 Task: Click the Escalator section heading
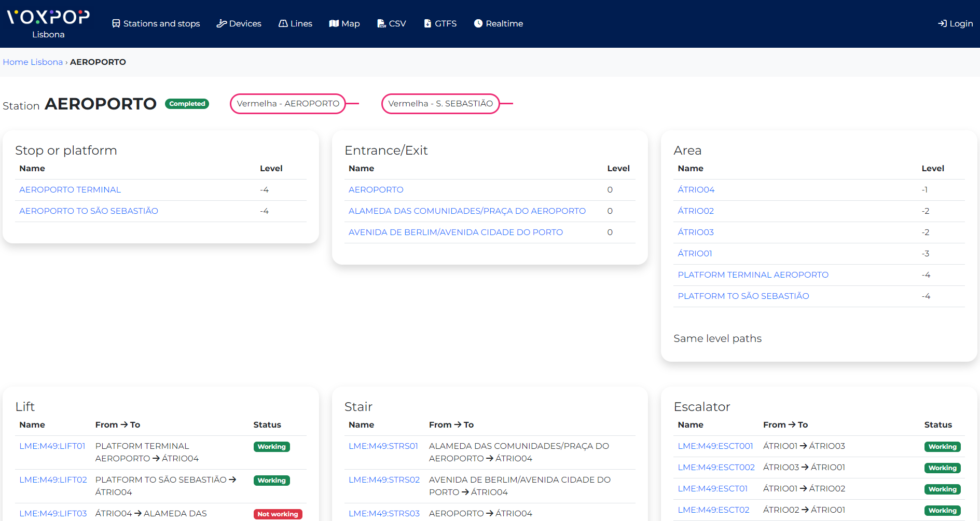(702, 406)
